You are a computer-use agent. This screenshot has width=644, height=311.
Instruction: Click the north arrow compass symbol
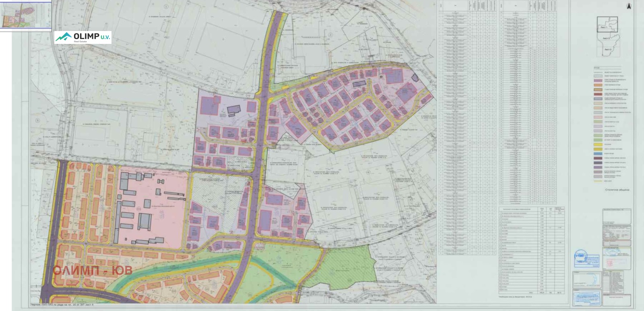629,6
